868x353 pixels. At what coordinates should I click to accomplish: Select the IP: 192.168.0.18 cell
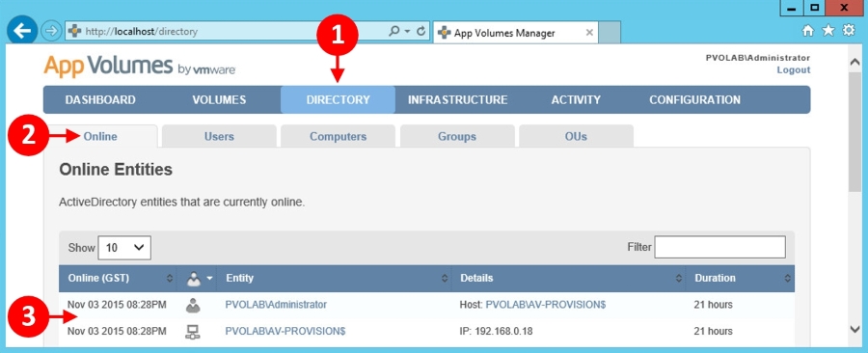[x=497, y=331]
